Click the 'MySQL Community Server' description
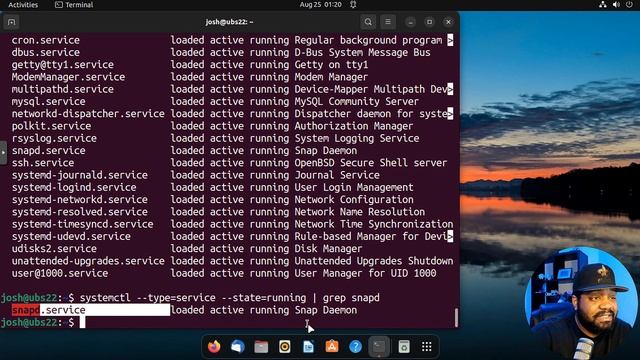The height and width of the screenshot is (360, 640). 357,101
